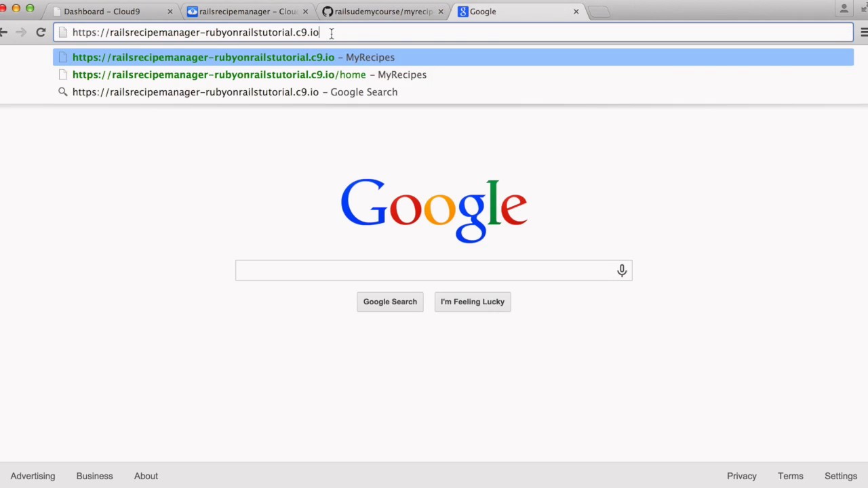This screenshot has height=488, width=868.
Task: Close the Dashboard – Cloud9 tab
Action: (170, 12)
